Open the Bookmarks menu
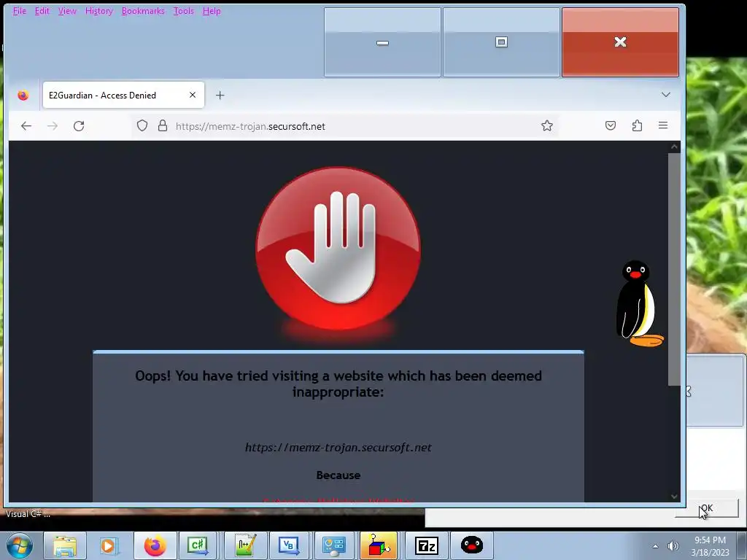Image resolution: width=747 pixels, height=560 pixels. (x=143, y=11)
